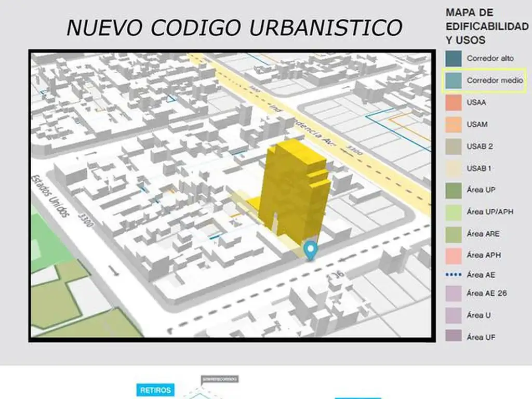Click the Área UP green swatch
The image size is (532, 399).
[454, 190]
